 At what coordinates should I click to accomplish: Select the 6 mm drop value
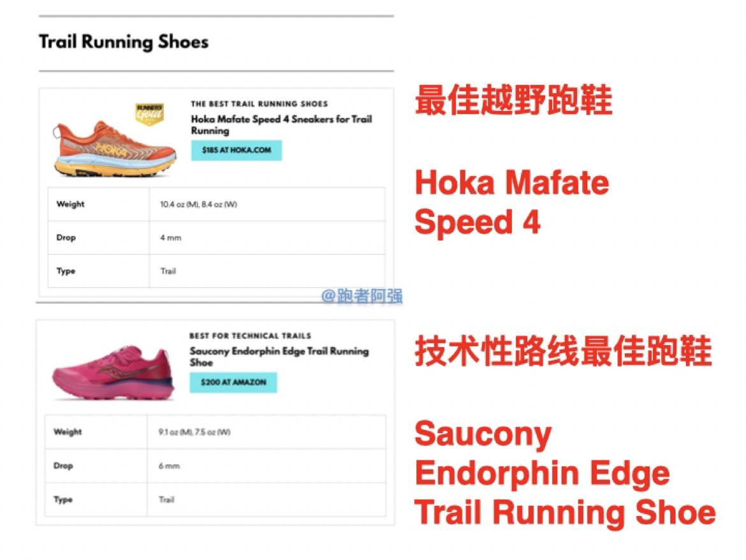click(x=169, y=466)
